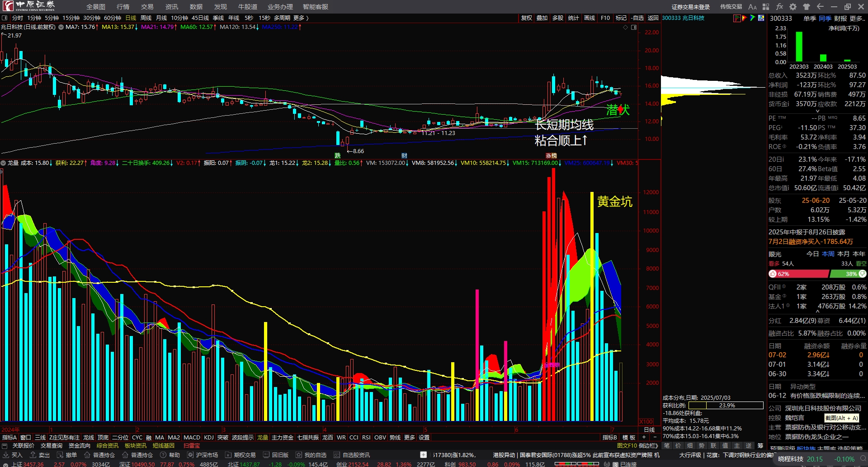Click the plus icon on bottom toolbar
Screen dimensions: 868x467
point(423,455)
